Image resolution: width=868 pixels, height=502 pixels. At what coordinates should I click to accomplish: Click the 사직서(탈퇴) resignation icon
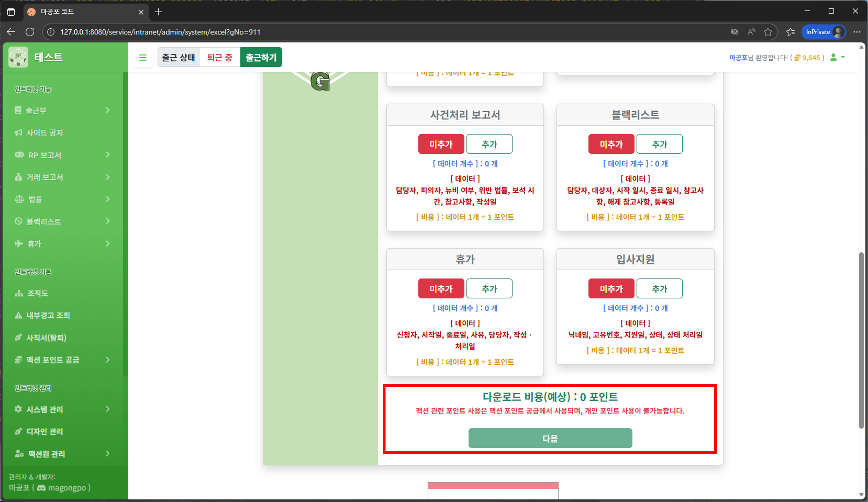18,338
